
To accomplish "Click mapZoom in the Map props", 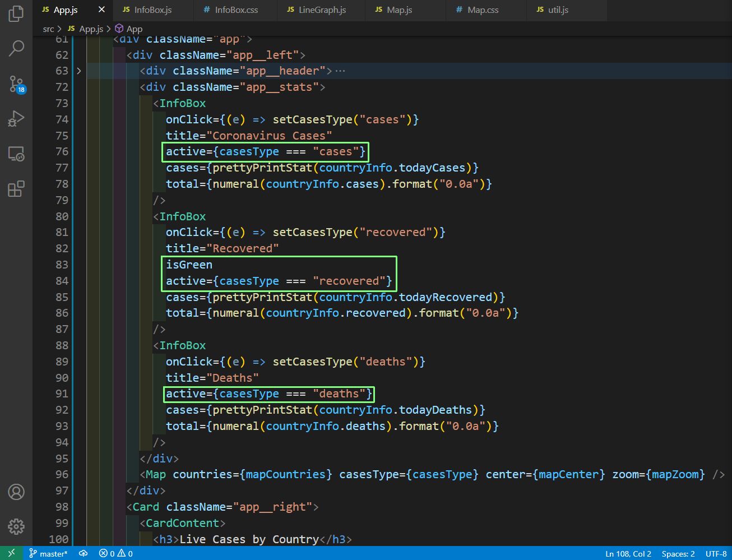I will 675,474.
